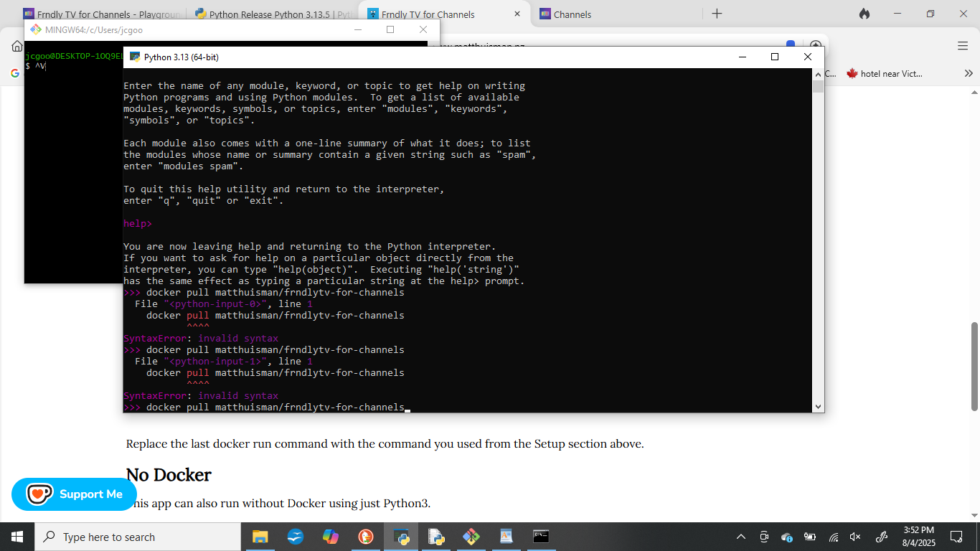This screenshot has width=980, height=551.
Task: Click the Type here to search box
Action: coord(138,537)
